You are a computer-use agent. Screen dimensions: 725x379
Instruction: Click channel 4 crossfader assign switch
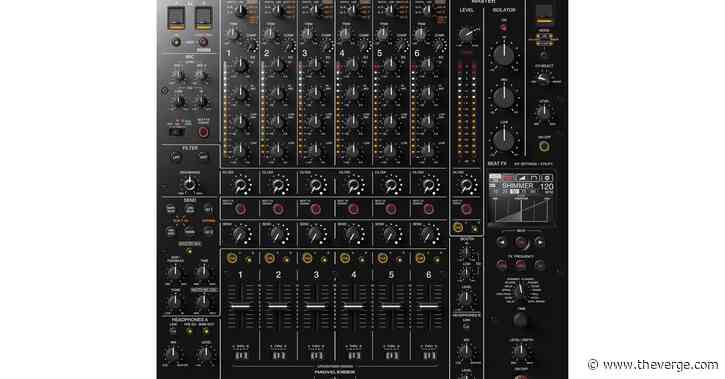(x=354, y=355)
